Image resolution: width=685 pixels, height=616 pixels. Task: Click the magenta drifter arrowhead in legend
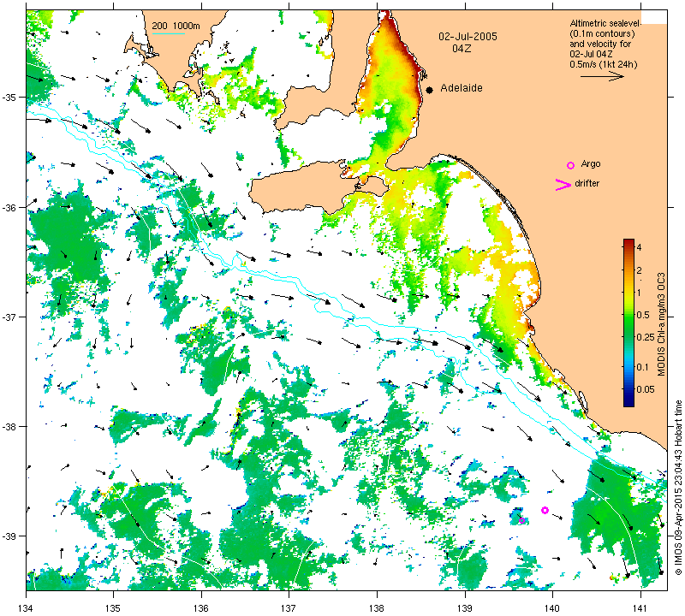[563, 184]
